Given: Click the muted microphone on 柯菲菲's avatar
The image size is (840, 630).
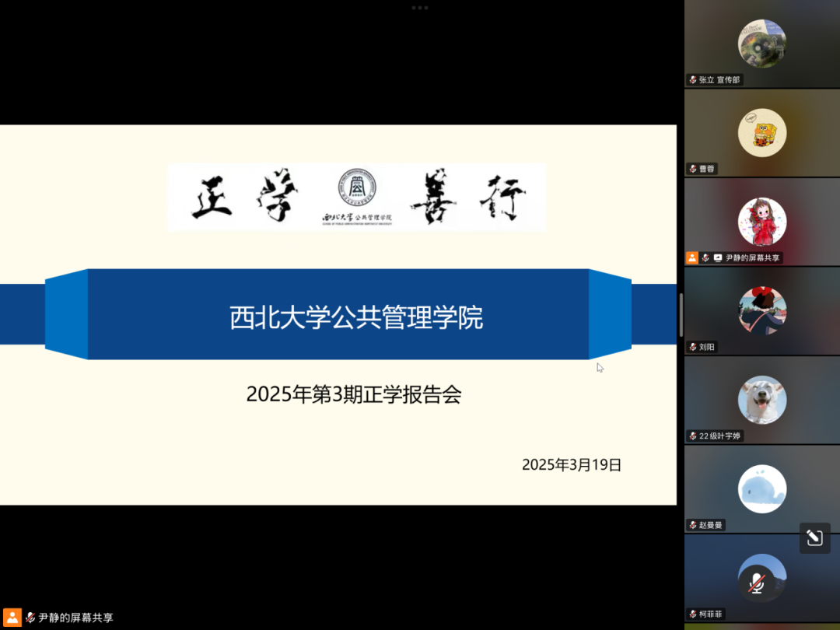Looking at the screenshot, I should (757, 583).
